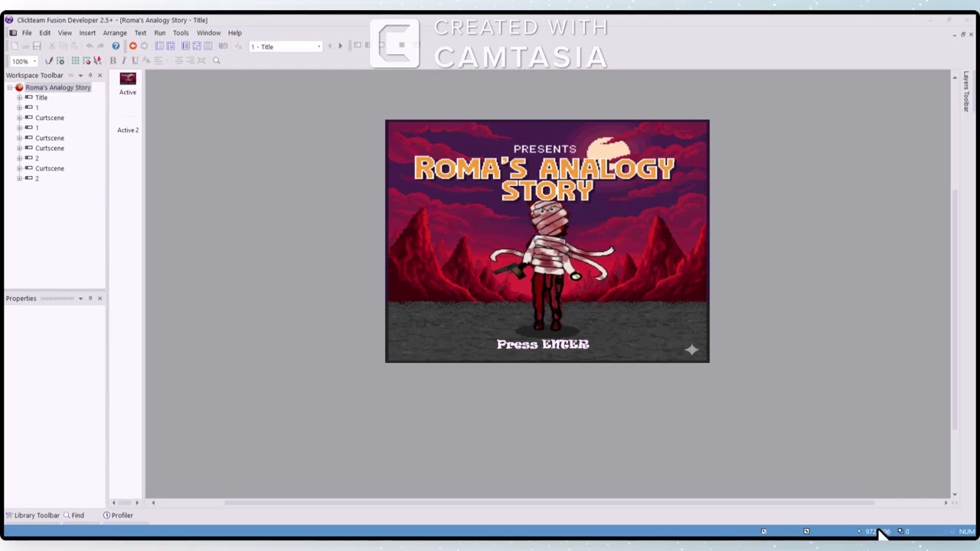Open the blue Help question-mark icon
The height and width of the screenshot is (551, 980).
(x=116, y=47)
